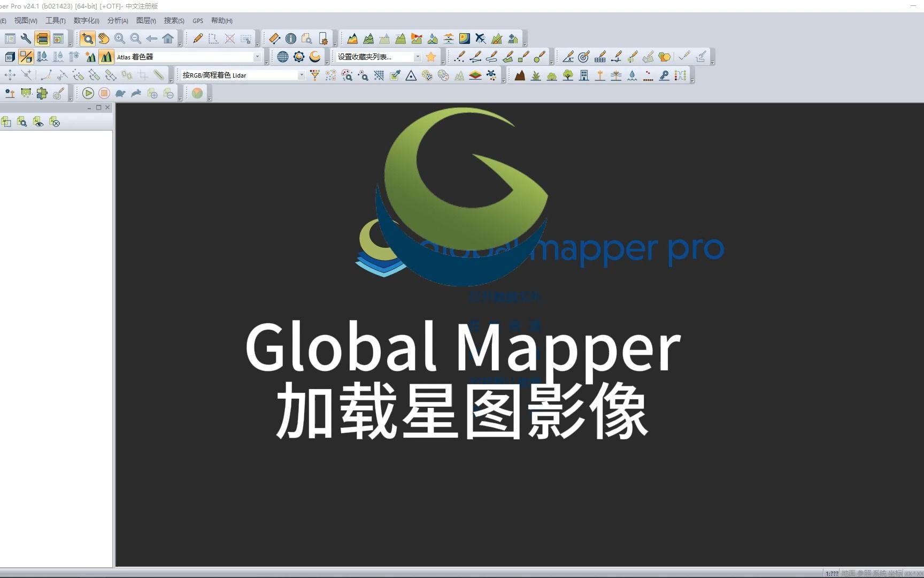The image size is (924, 578).
Task: Open the 分析(A) menu
Action: [118, 20]
